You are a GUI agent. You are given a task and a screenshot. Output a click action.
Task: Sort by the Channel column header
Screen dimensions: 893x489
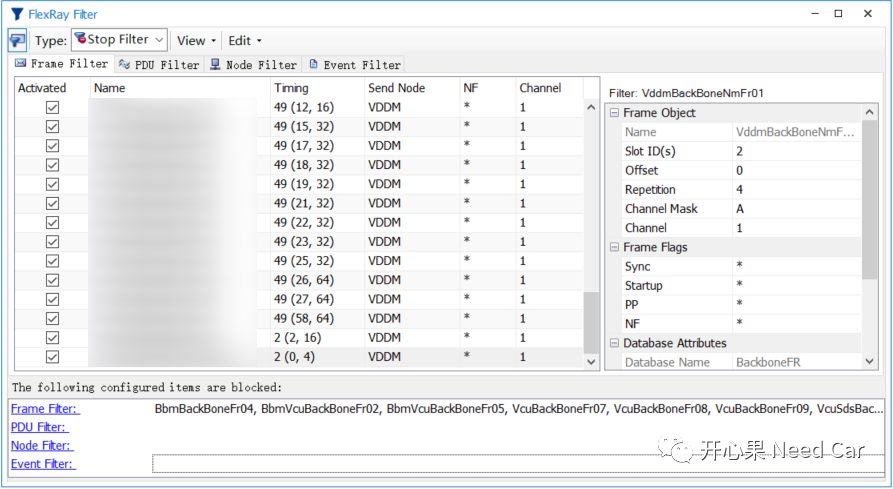pyautogui.click(x=549, y=88)
